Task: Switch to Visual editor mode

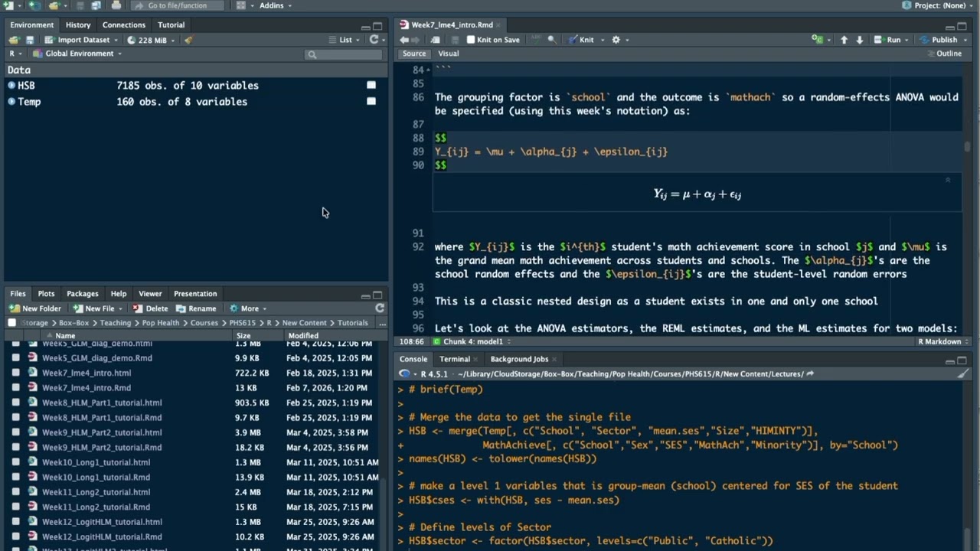Action: tap(449, 54)
